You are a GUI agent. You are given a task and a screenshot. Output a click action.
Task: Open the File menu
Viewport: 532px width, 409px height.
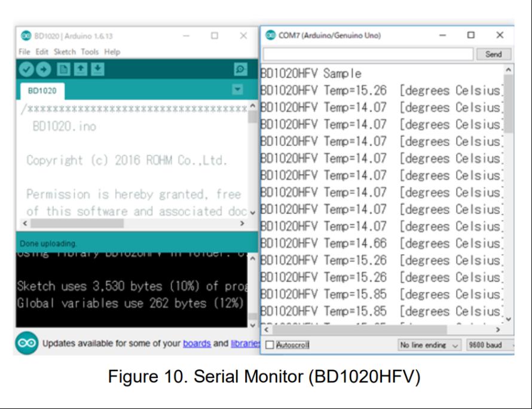25,51
